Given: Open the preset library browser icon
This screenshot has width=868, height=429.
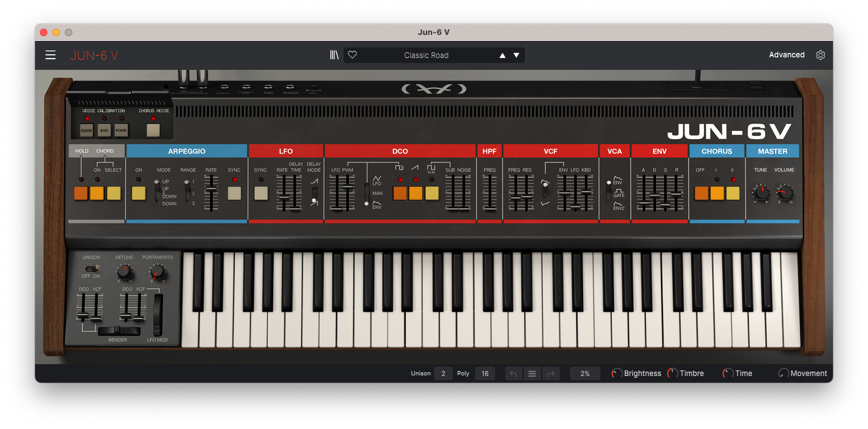Looking at the screenshot, I should 334,55.
